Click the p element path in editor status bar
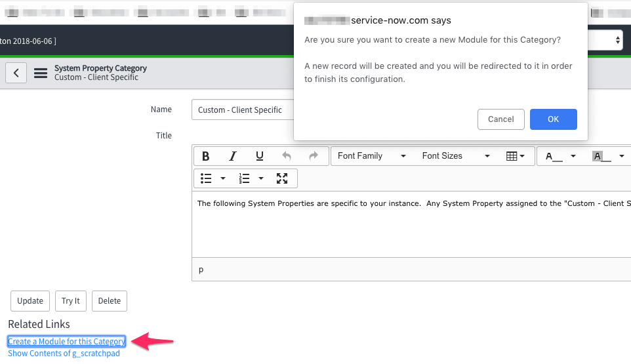Screen dimensions: 631x364 tap(201, 270)
